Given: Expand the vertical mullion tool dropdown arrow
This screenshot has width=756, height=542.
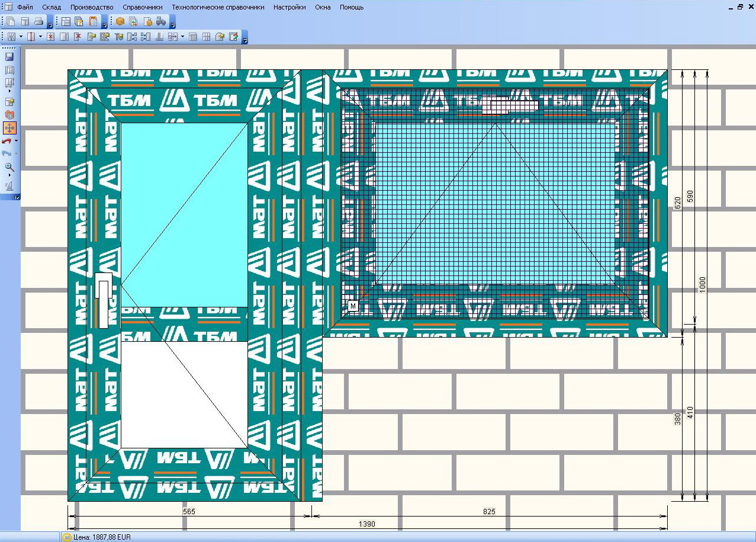Looking at the screenshot, I should [x=40, y=37].
